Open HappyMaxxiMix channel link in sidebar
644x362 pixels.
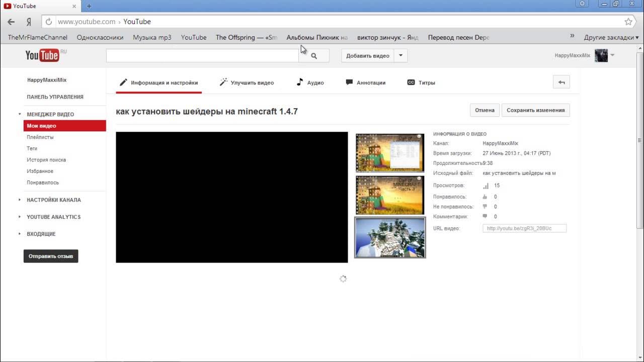pyautogui.click(x=47, y=80)
